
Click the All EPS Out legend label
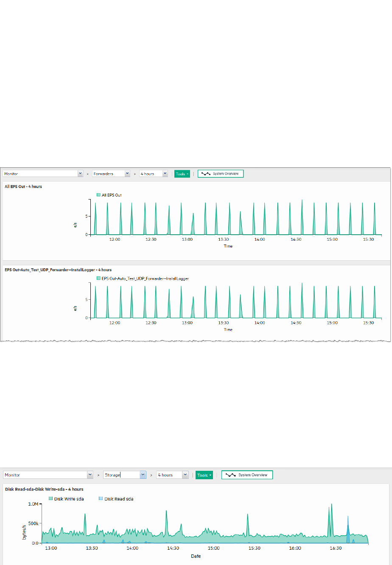coord(112,195)
